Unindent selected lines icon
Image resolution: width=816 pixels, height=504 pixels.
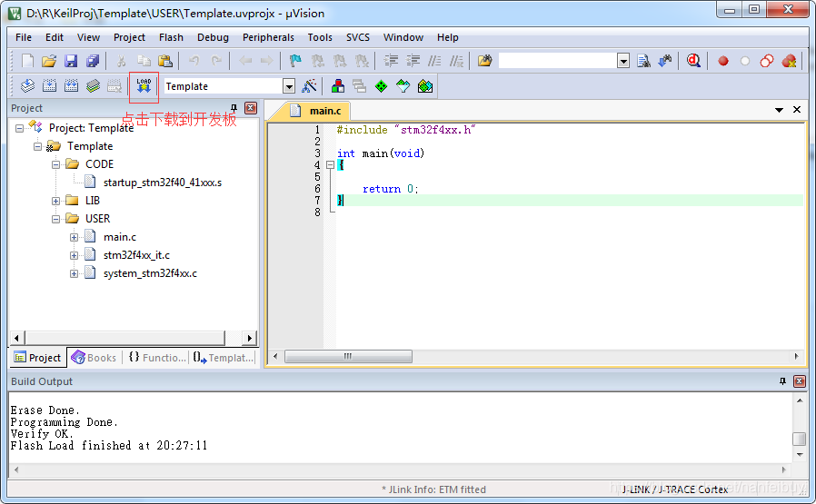tap(413, 61)
